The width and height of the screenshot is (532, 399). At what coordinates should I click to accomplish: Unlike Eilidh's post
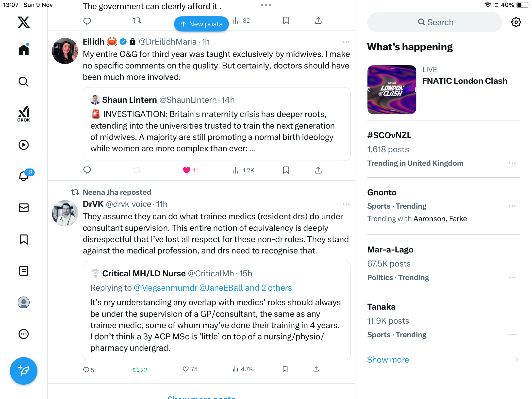click(x=187, y=170)
